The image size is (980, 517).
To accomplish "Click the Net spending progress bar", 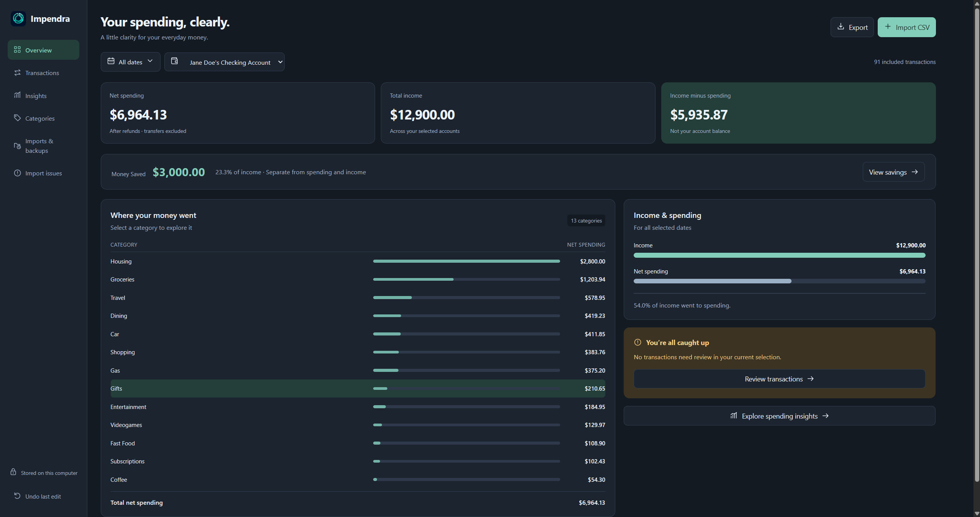I will click(779, 281).
